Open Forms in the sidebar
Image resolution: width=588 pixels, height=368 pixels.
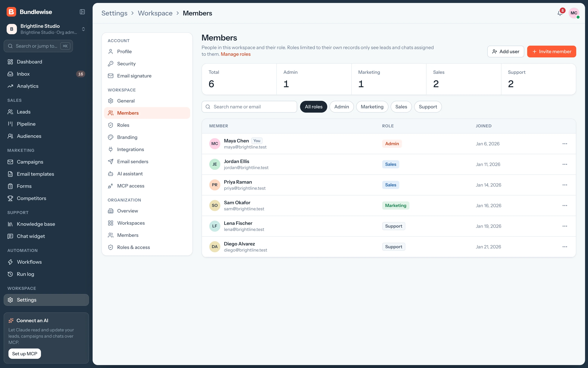click(46, 186)
